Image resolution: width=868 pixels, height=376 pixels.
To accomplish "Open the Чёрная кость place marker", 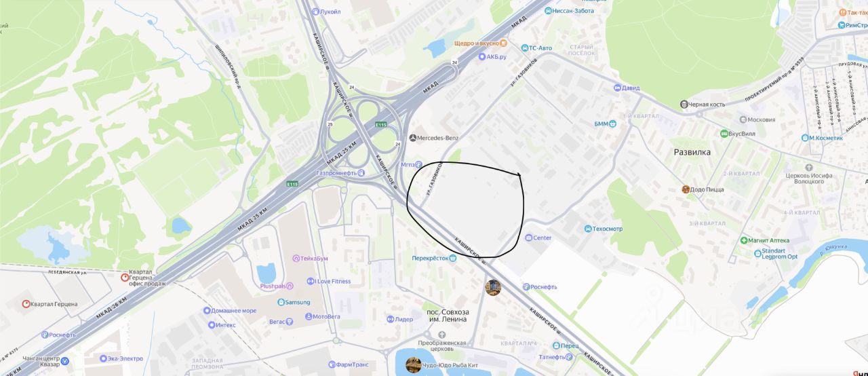I will click(684, 104).
